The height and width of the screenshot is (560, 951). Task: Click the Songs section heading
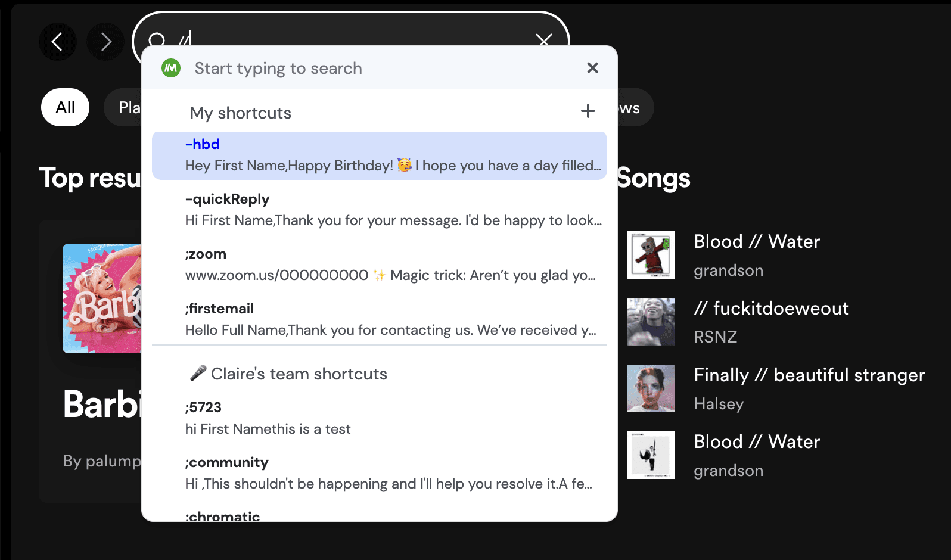coord(654,178)
